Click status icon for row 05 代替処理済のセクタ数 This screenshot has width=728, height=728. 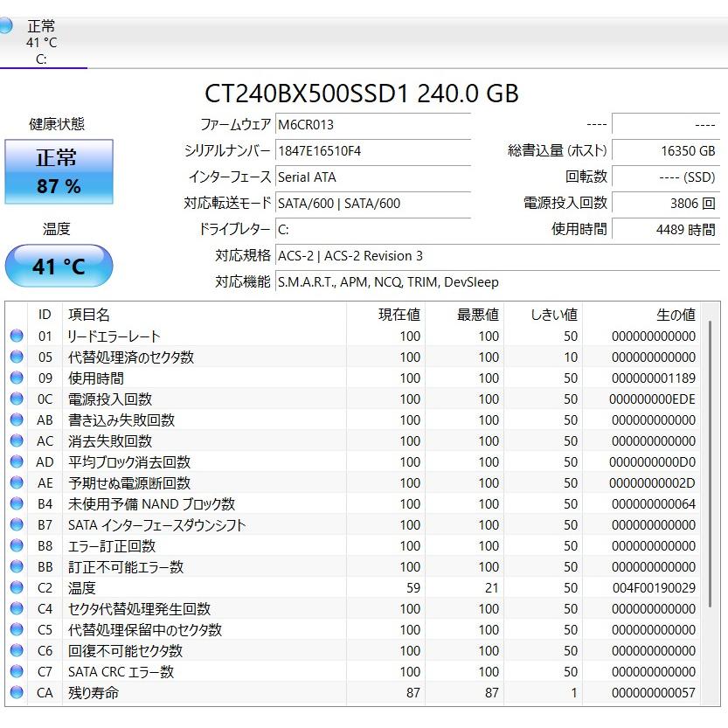[x=17, y=357]
